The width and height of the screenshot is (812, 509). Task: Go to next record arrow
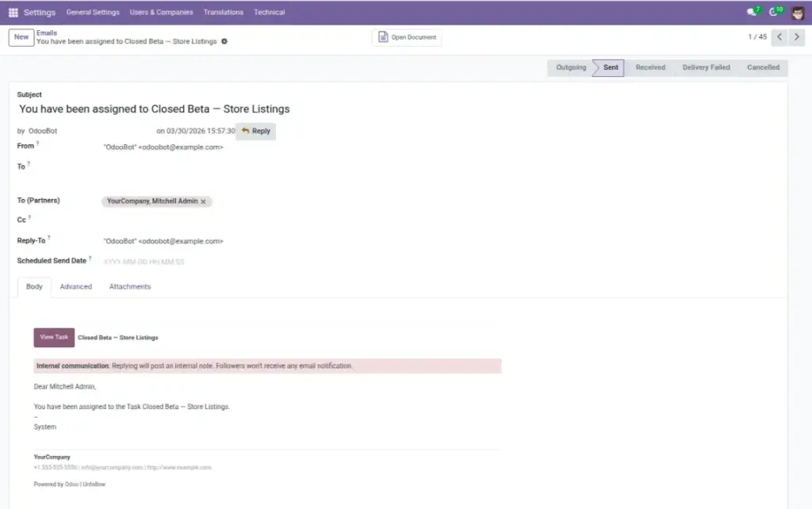[796, 37]
